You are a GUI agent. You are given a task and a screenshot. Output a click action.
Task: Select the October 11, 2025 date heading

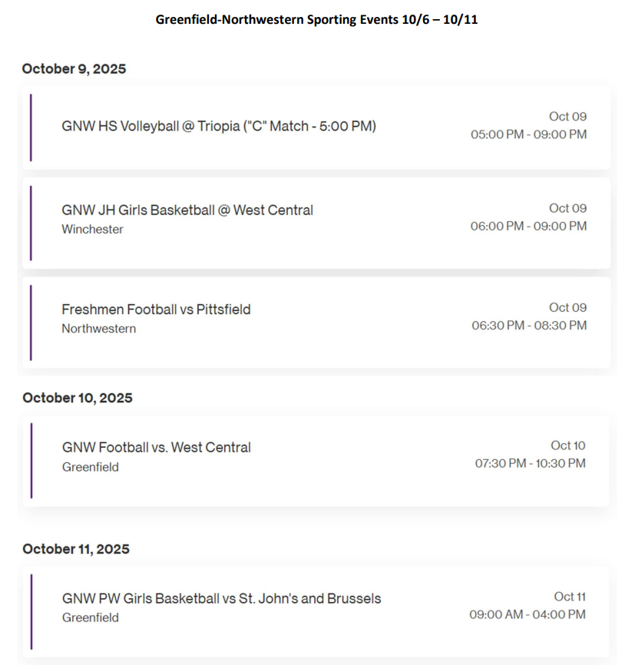point(76,549)
